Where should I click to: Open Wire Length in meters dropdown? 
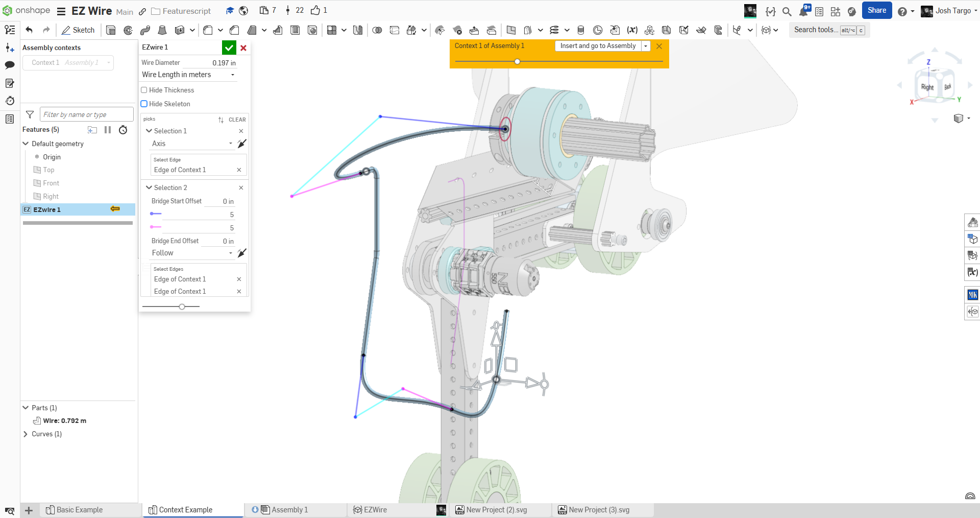pos(189,75)
